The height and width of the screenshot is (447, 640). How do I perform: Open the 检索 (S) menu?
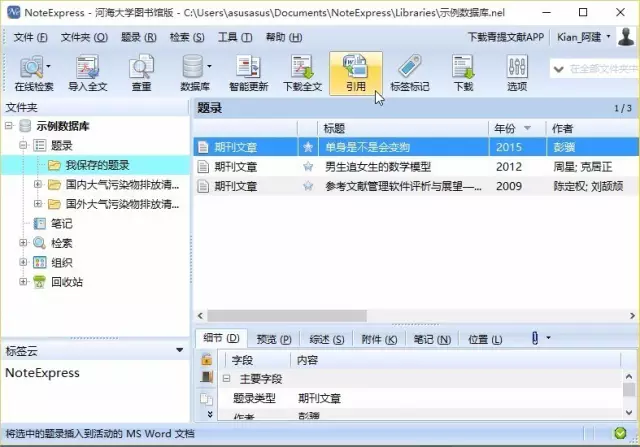point(187,37)
